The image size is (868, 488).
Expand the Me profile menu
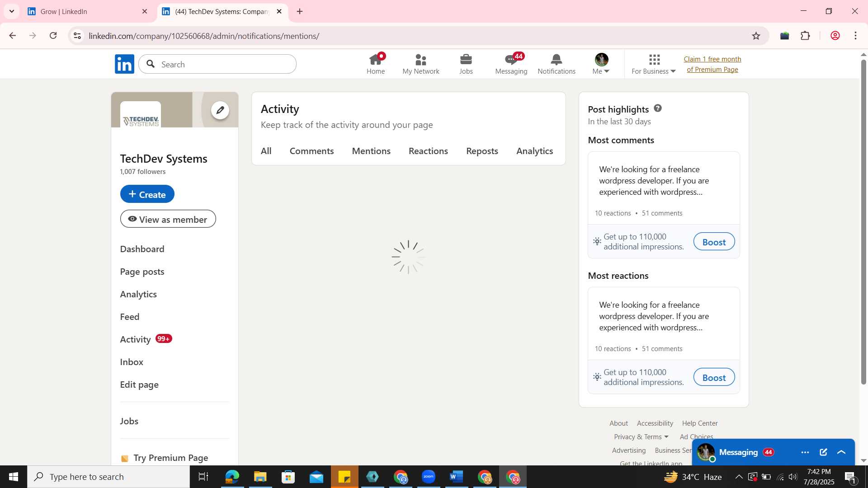(601, 64)
